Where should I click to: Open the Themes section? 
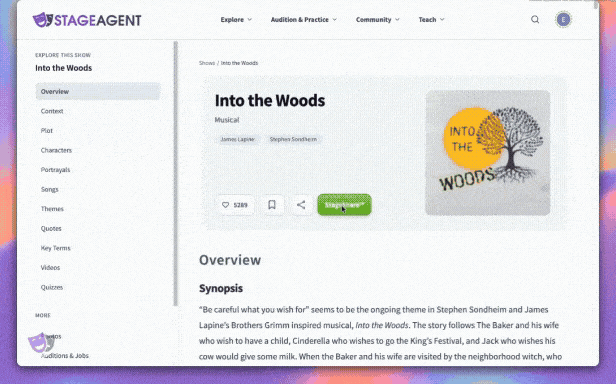pyautogui.click(x=52, y=209)
